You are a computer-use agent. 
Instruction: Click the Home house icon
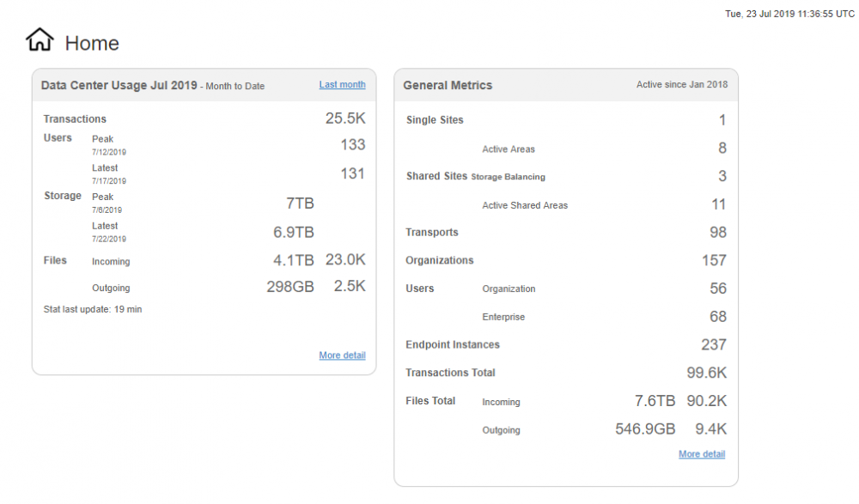(40, 40)
